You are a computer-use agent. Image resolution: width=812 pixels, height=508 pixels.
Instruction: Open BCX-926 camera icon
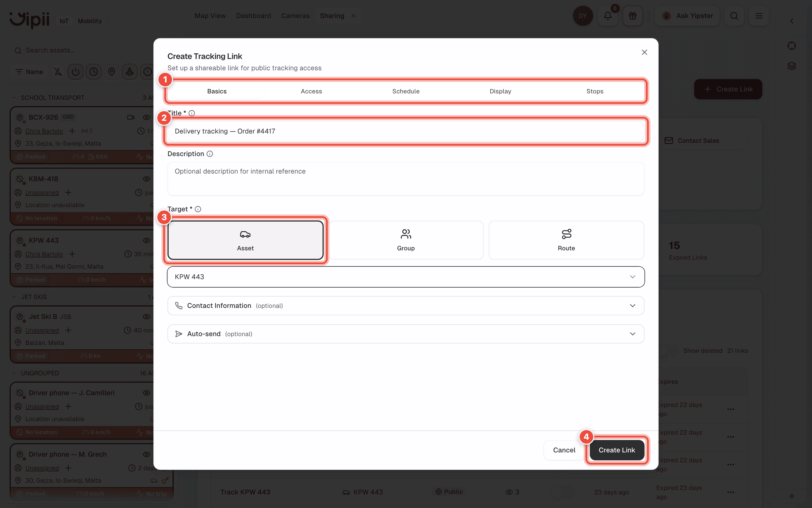point(131,117)
